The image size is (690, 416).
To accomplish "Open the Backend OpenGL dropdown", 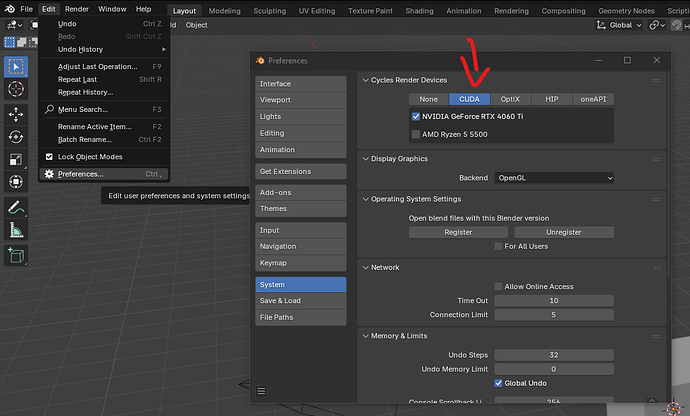I will pos(554,178).
